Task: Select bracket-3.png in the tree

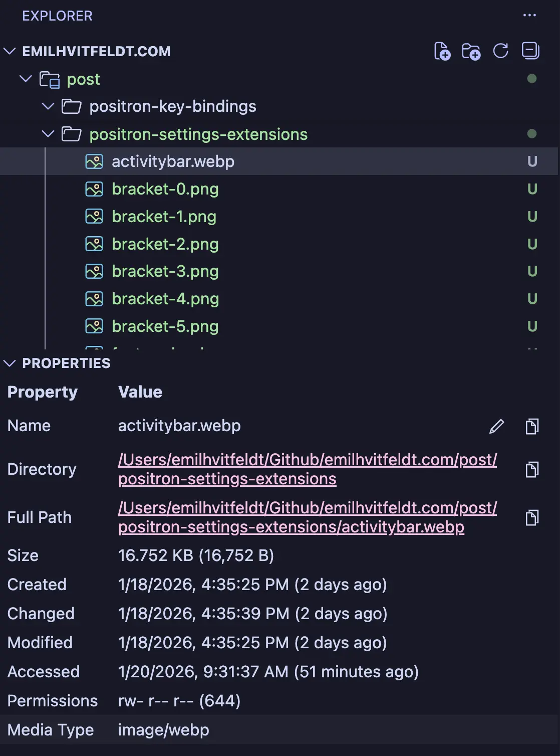Action: click(x=165, y=271)
